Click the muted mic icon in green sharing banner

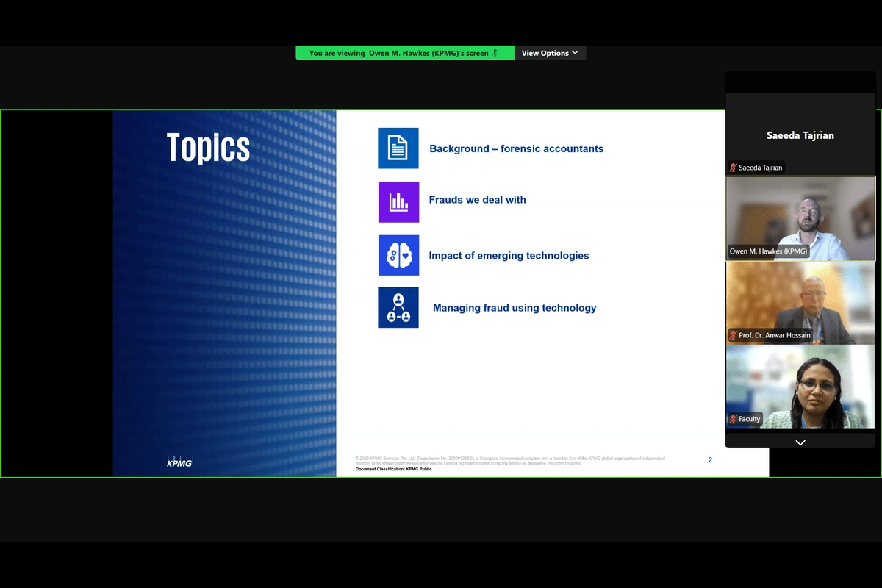click(x=495, y=53)
